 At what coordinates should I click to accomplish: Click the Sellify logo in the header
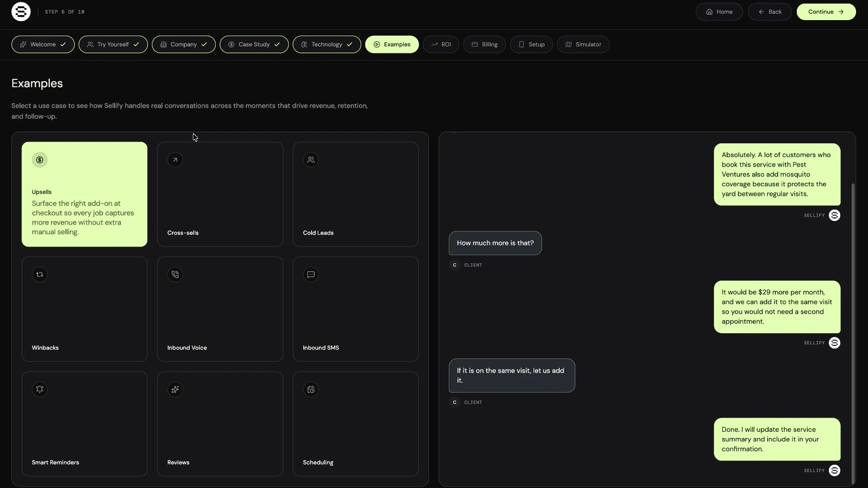click(21, 11)
